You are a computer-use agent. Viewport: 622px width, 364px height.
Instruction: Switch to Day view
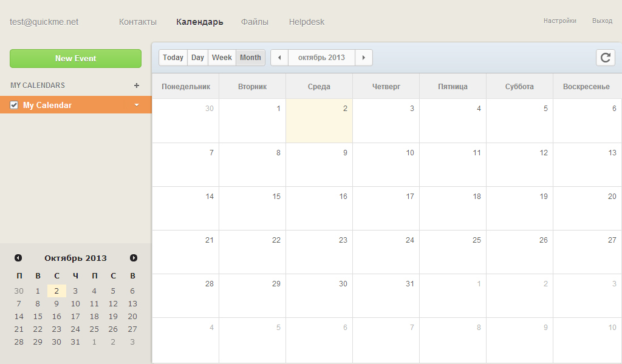click(197, 58)
